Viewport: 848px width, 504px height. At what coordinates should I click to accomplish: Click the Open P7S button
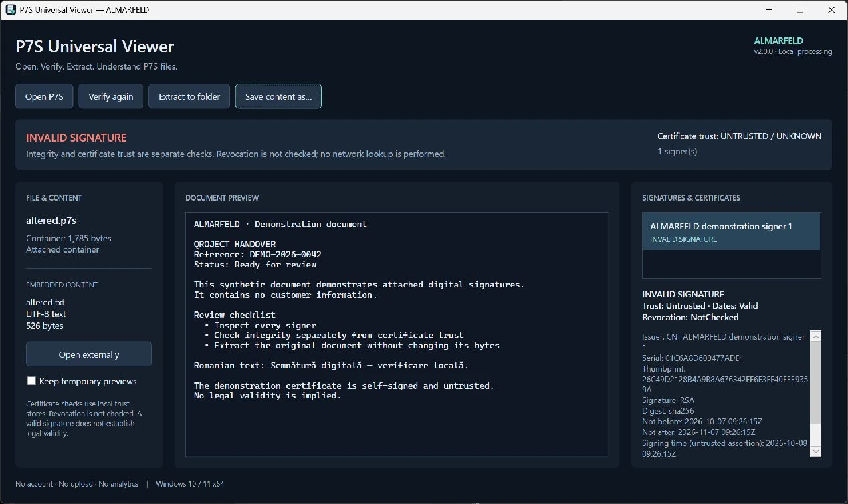tap(44, 96)
